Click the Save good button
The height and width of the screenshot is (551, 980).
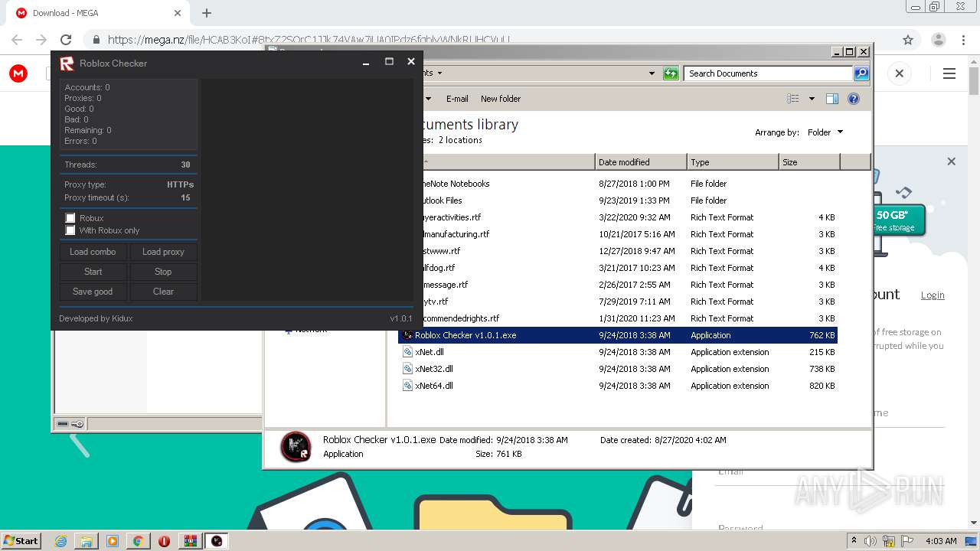tap(93, 292)
